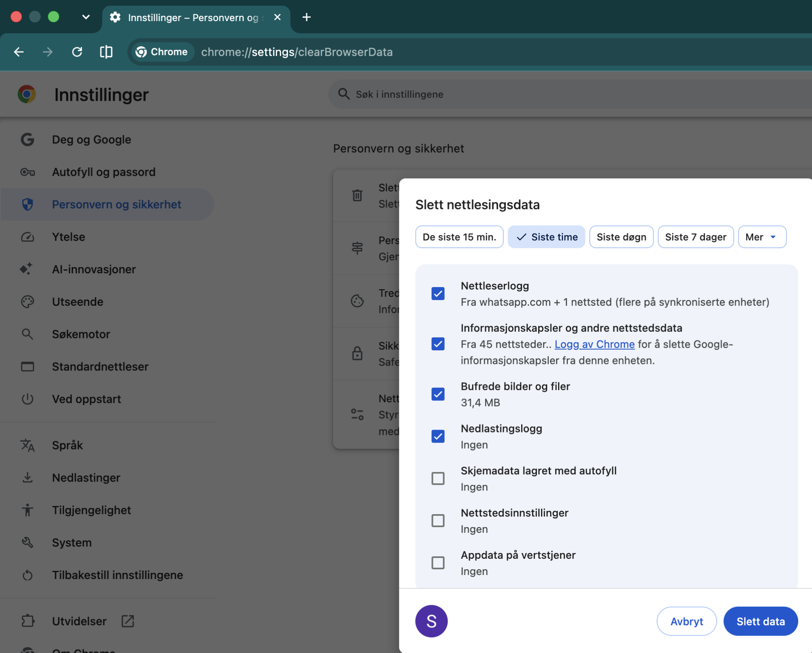Select 'Personvern og sikkerhet' shield icon
Image resolution: width=812 pixels, height=653 pixels.
tap(28, 205)
